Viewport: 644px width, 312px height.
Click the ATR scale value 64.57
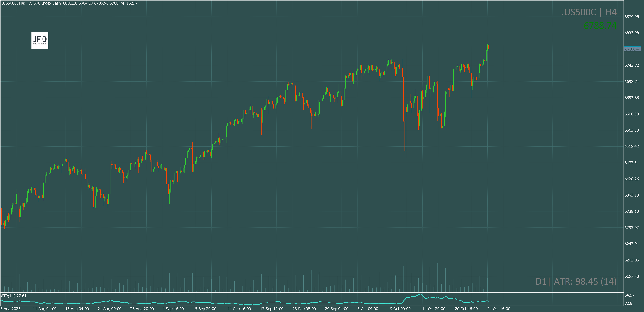click(x=629, y=295)
